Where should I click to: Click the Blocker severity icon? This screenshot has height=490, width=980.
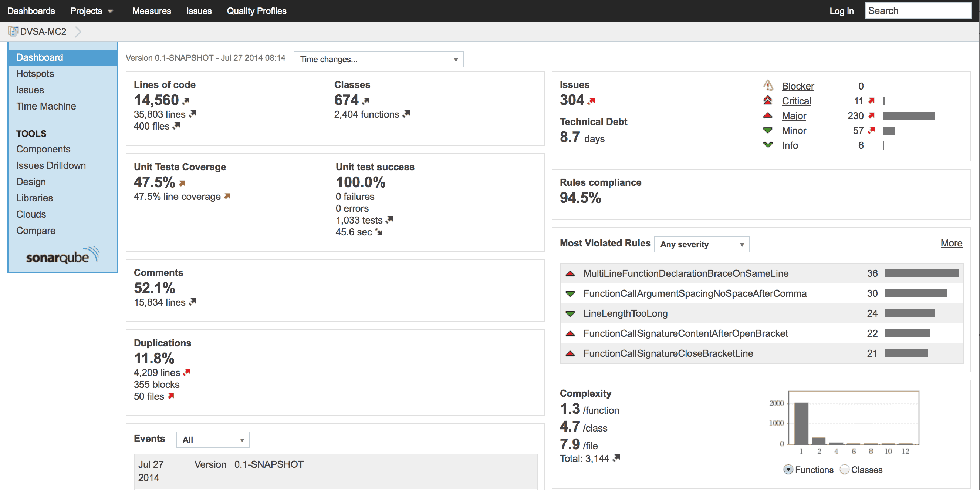768,85
